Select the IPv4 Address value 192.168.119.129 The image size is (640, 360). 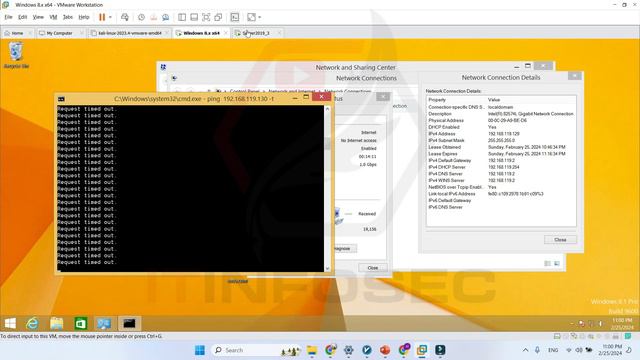point(504,134)
